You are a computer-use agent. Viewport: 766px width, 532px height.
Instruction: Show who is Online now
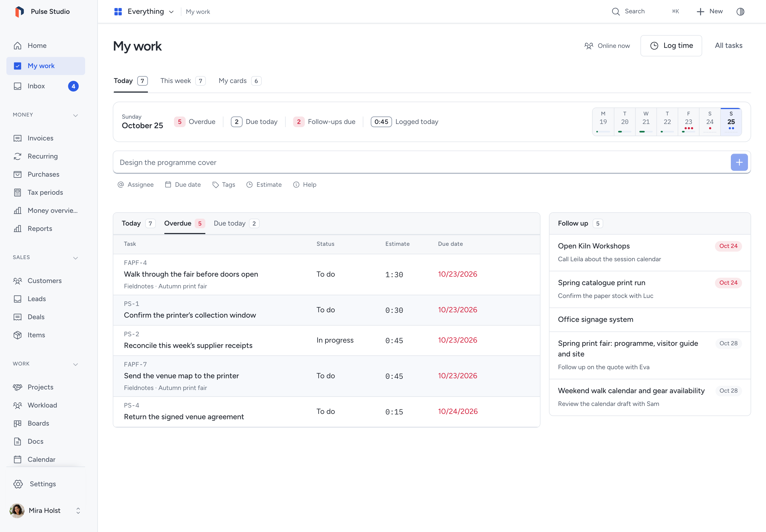point(607,46)
